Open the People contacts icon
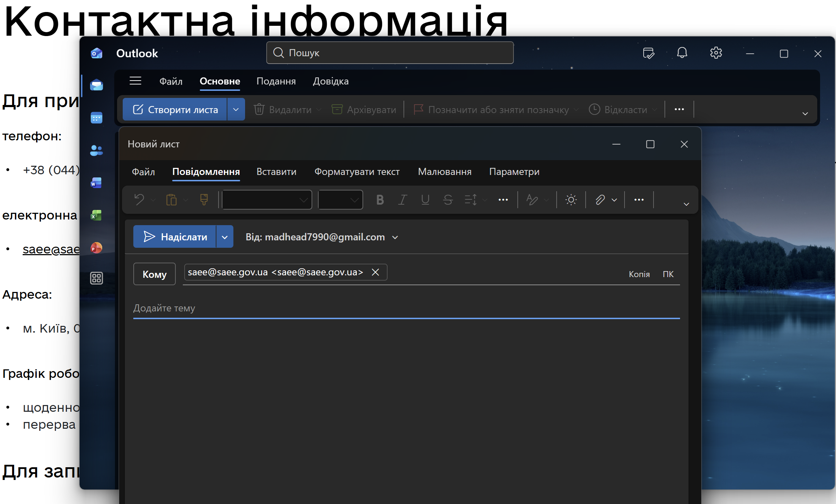 point(96,151)
